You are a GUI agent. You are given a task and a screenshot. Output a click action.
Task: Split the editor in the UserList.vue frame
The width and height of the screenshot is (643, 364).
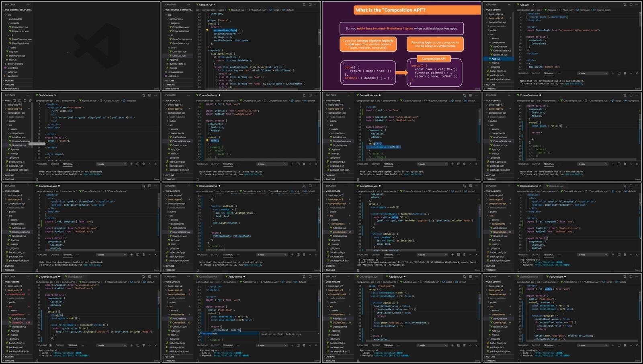[x=310, y=4]
